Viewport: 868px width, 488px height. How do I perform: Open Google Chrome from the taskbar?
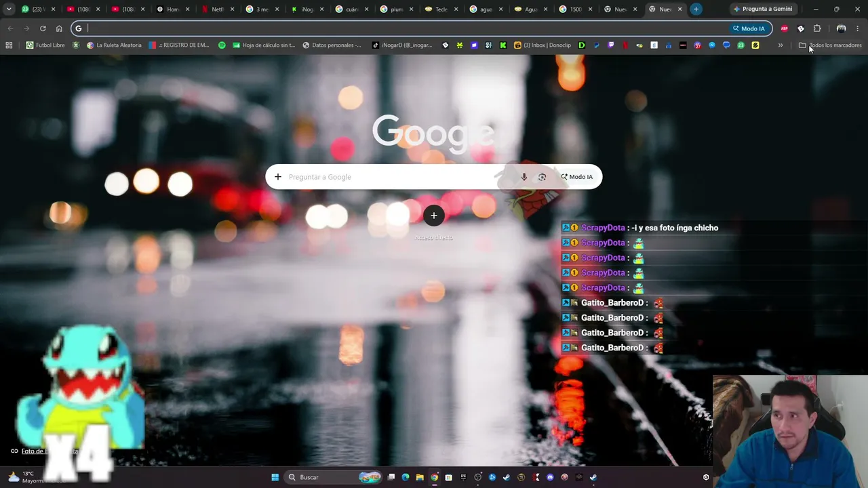click(435, 477)
